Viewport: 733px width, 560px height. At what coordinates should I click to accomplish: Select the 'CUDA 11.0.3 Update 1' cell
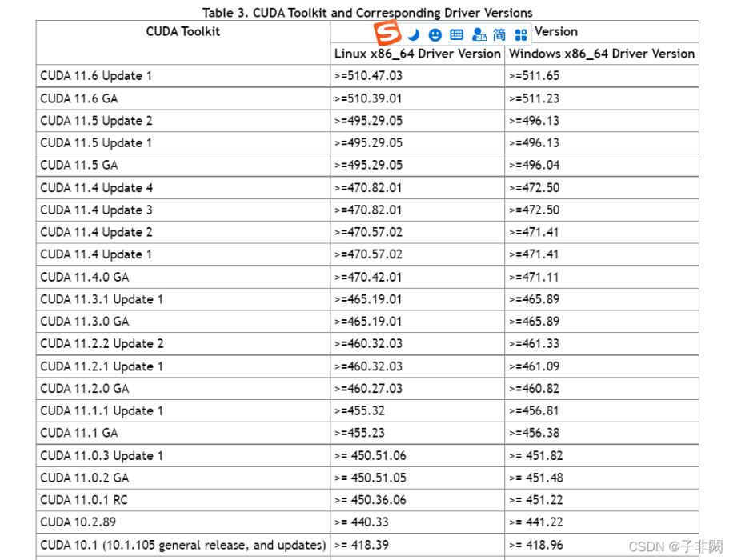point(182,456)
